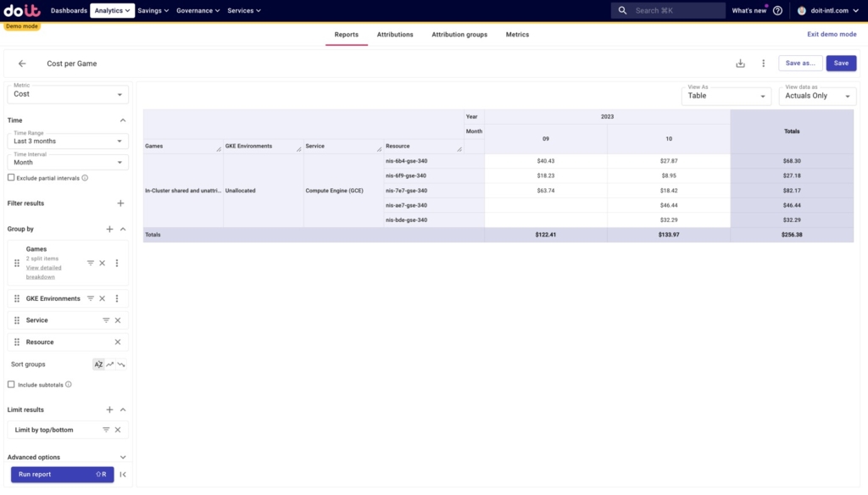The image size is (868, 495).
Task: Collapse the Time section chevron
Action: (x=123, y=120)
